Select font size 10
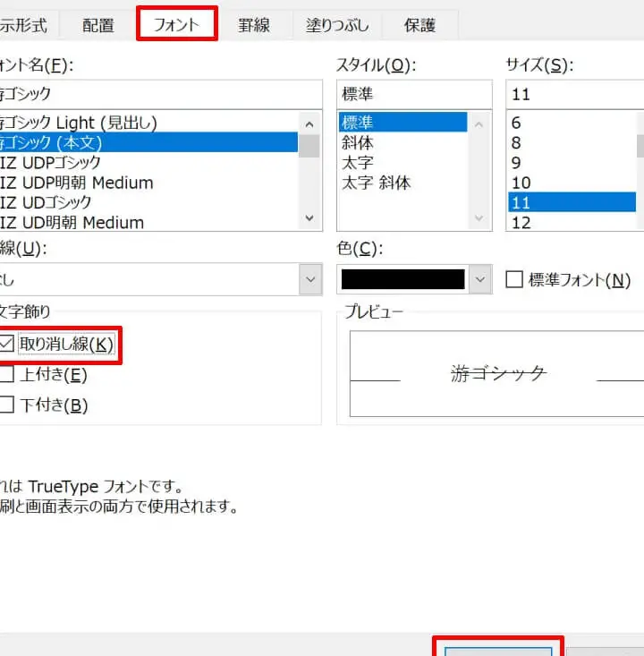The image size is (644, 656). tap(572, 183)
